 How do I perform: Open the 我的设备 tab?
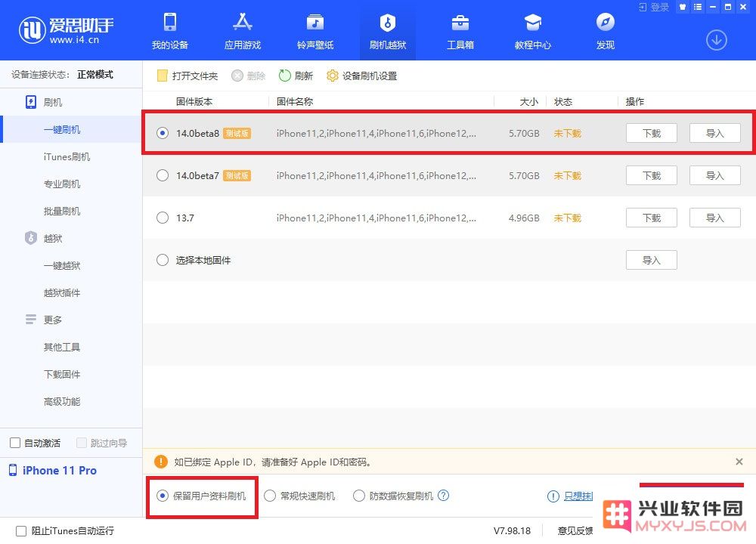169,31
